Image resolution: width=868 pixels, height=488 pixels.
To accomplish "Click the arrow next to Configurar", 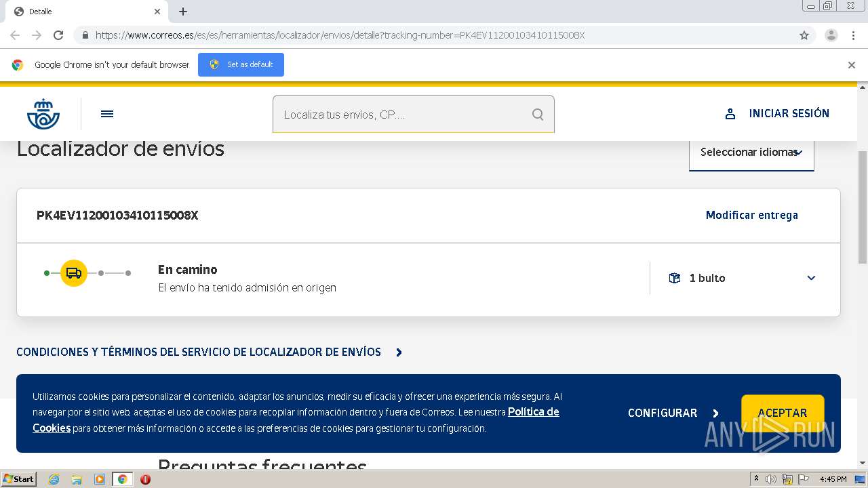I will (715, 413).
